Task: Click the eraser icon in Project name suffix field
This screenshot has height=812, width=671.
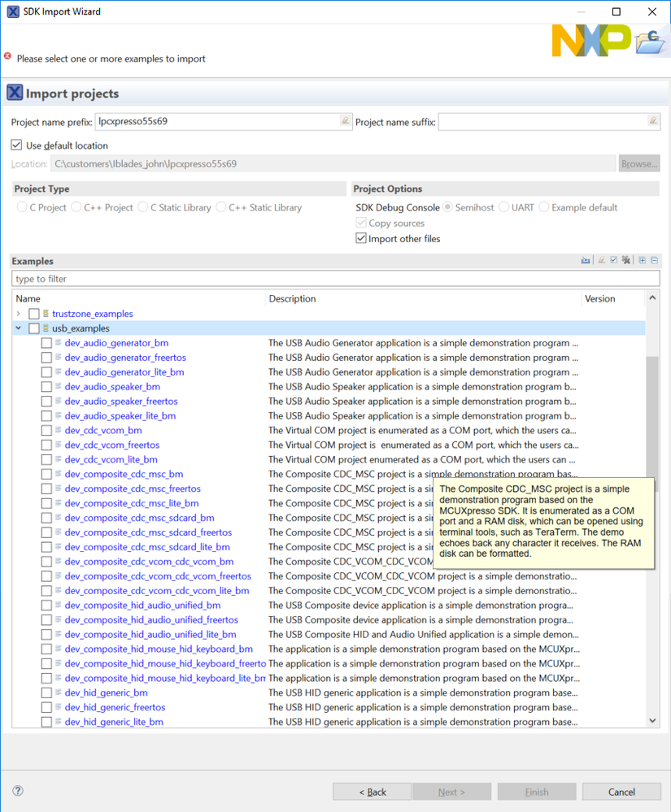Action: click(653, 120)
